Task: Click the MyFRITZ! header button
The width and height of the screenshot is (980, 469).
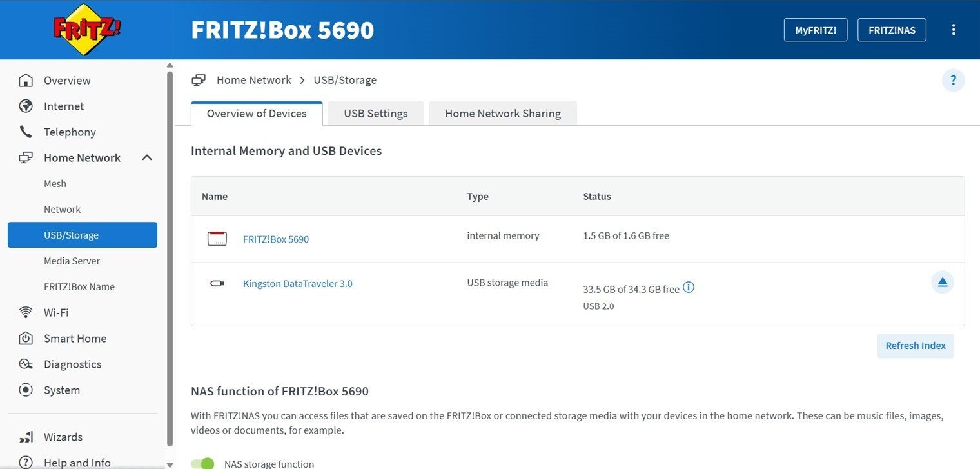Action: [815, 30]
